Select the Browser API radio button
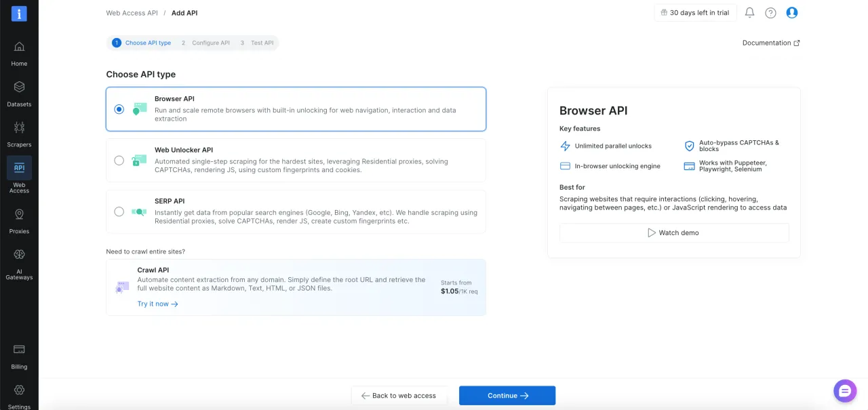868x410 pixels. pyautogui.click(x=119, y=109)
